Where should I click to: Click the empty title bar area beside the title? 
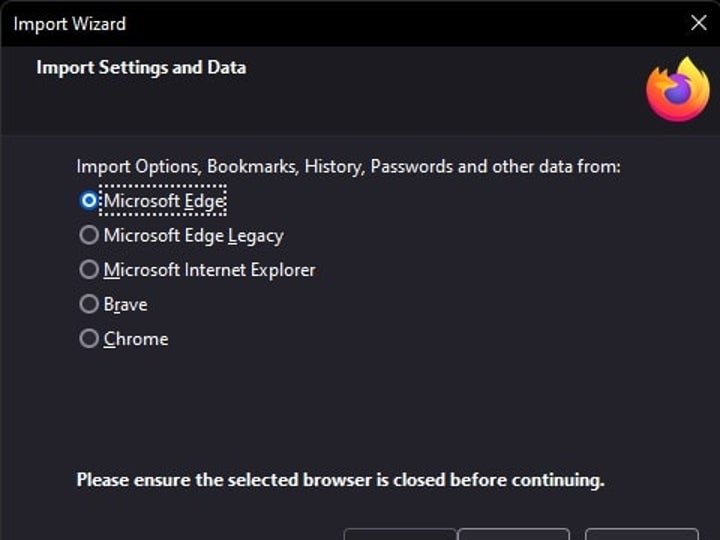click(400, 23)
